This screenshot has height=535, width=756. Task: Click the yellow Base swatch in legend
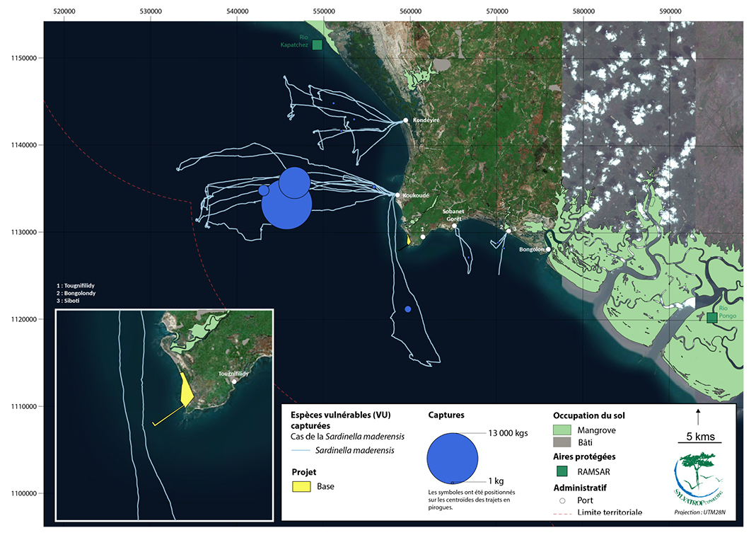[x=301, y=487]
